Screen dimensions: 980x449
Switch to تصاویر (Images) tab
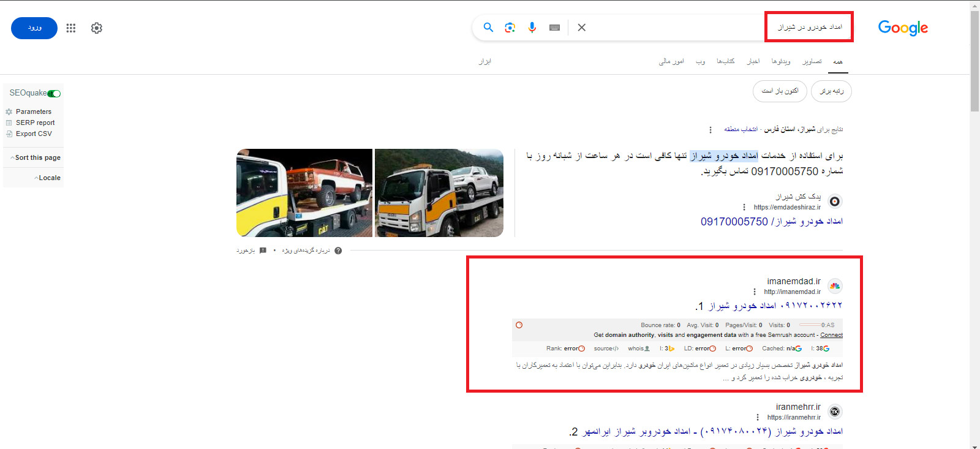coord(812,61)
